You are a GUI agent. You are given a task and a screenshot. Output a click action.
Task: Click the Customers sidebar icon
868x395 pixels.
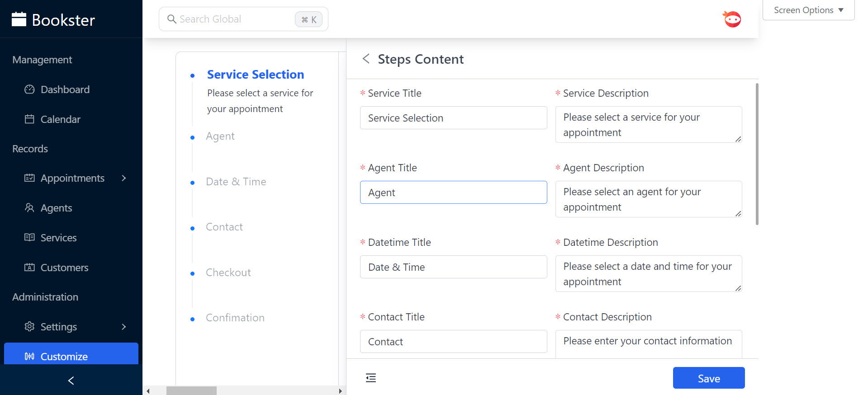point(29,268)
